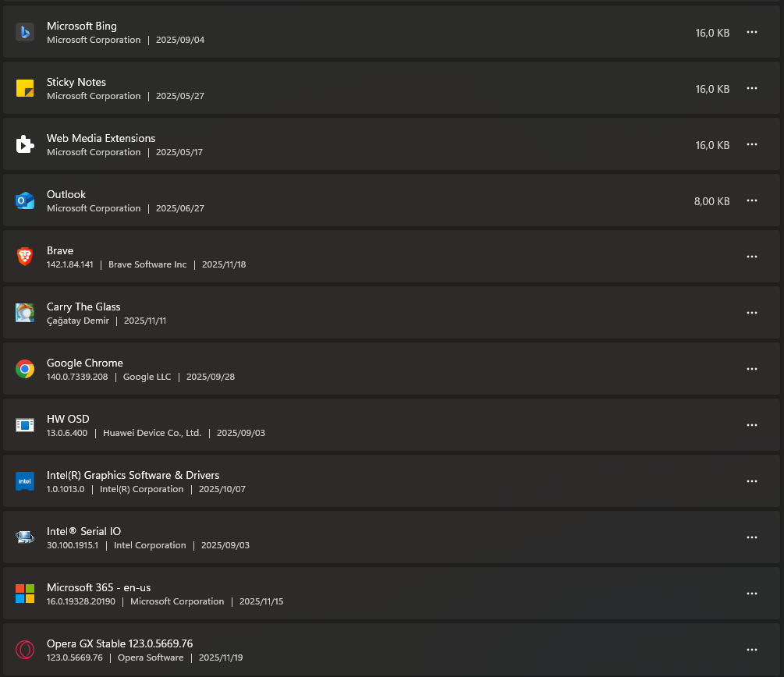
Task: Open options menu for HW OSD
Action: [x=752, y=425]
